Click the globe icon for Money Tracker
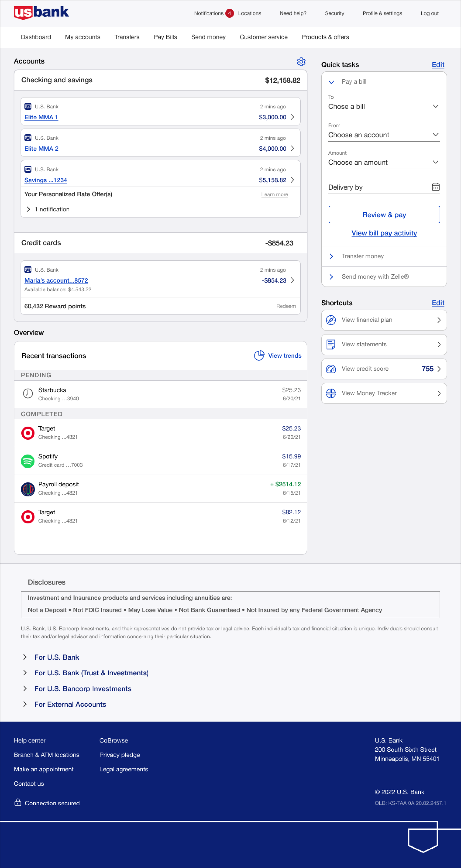Viewport: 461px width, 868px height. click(x=331, y=393)
